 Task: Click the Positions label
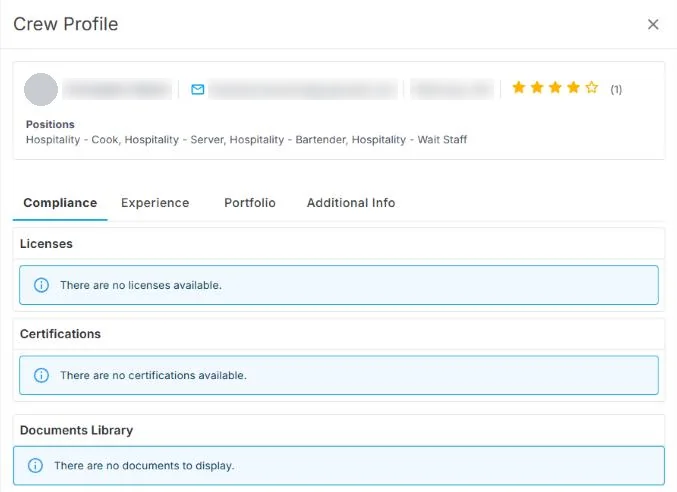[x=50, y=124]
